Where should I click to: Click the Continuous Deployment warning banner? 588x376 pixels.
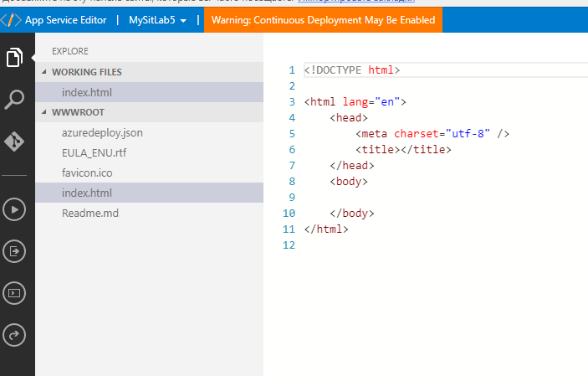pos(323,20)
